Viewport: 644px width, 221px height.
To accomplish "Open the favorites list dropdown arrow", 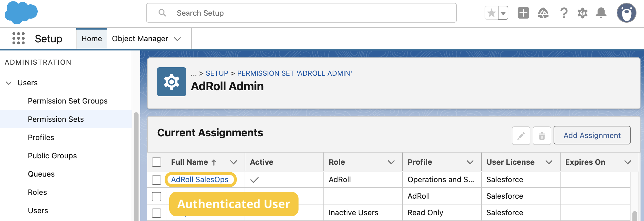I will (x=503, y=13).
